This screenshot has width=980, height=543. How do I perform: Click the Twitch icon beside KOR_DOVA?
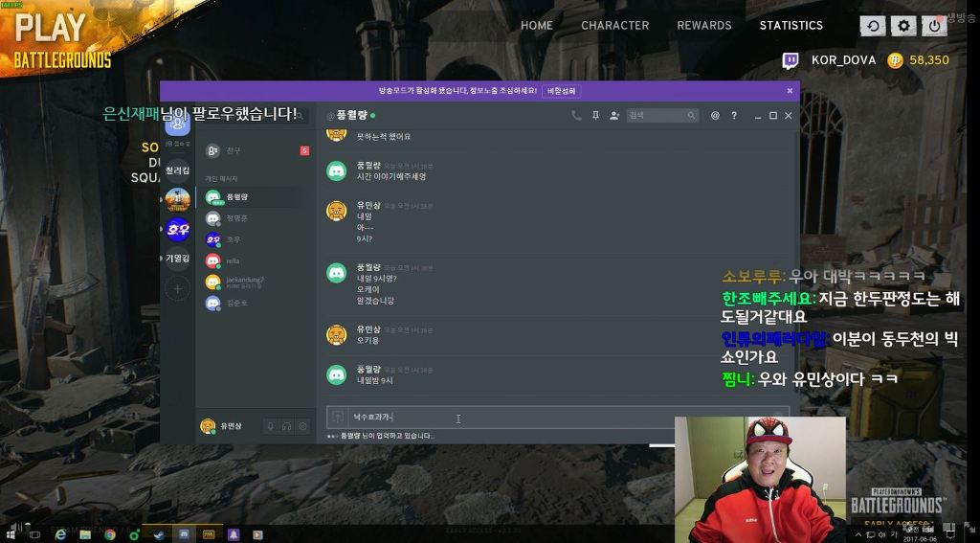790,60
